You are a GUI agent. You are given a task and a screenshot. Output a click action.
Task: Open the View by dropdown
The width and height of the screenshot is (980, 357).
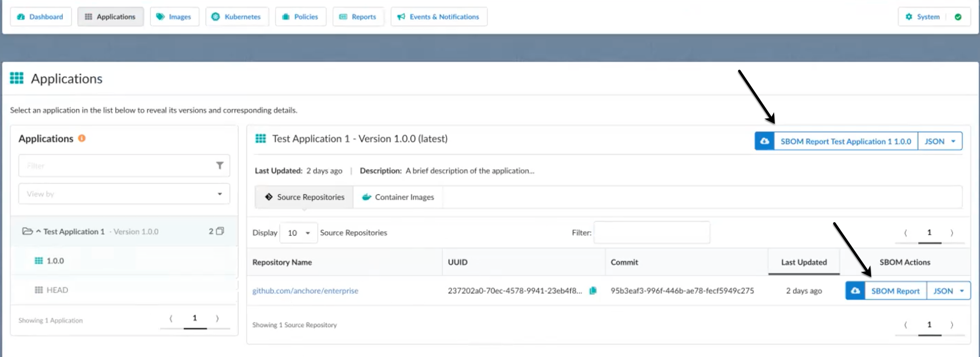pyautogui.click(x=124, y=194)
